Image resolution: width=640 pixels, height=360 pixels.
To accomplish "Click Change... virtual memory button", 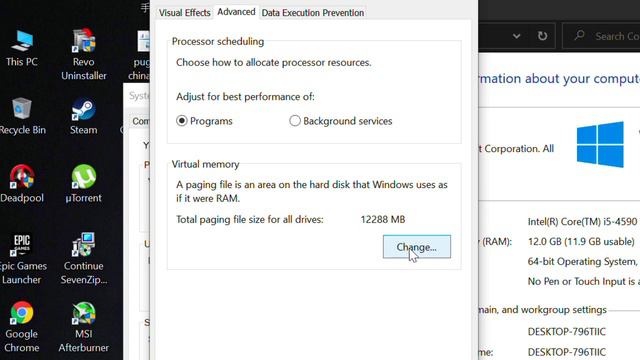I will point(417,247).
